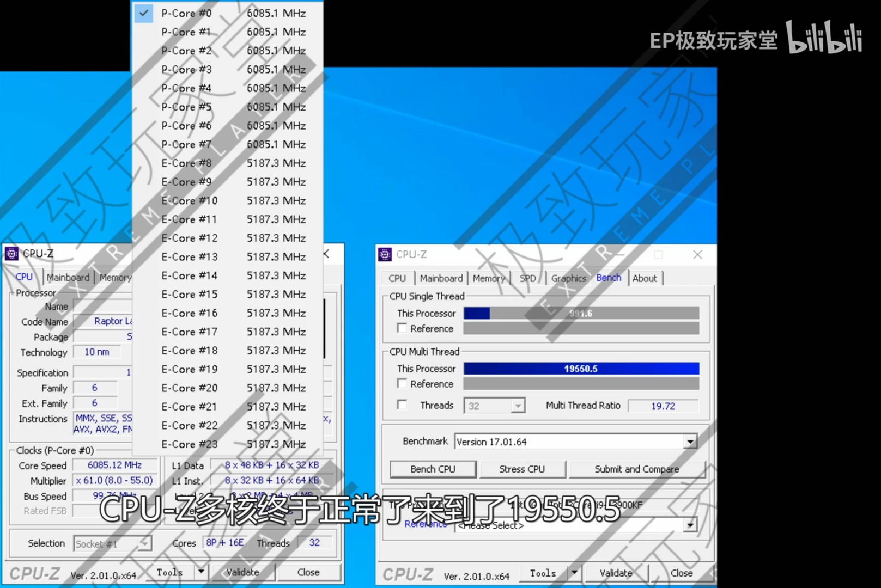This screenshot has height=588, width=881.
Task: Expand the Tools arrow in the right CPU-Z window
Action: pos(574,573)
